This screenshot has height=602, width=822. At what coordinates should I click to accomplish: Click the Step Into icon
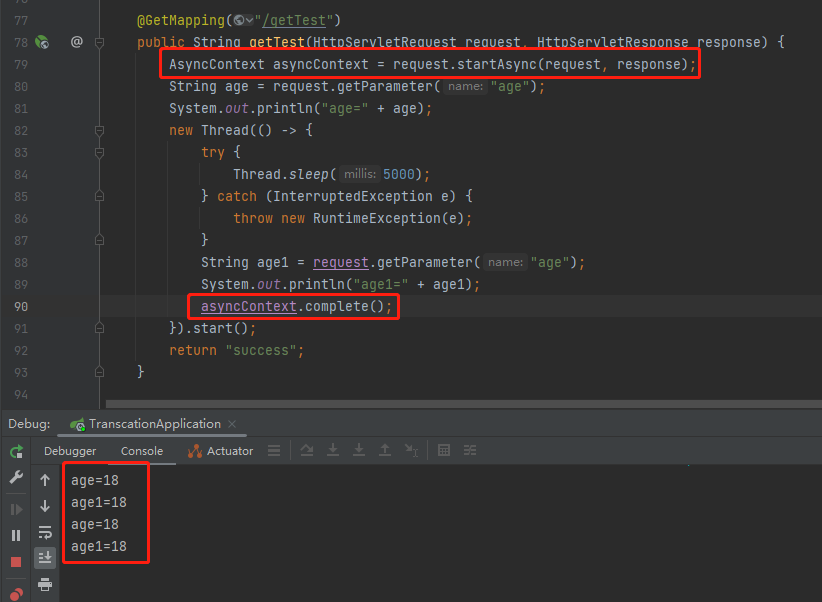click(333, 450)
